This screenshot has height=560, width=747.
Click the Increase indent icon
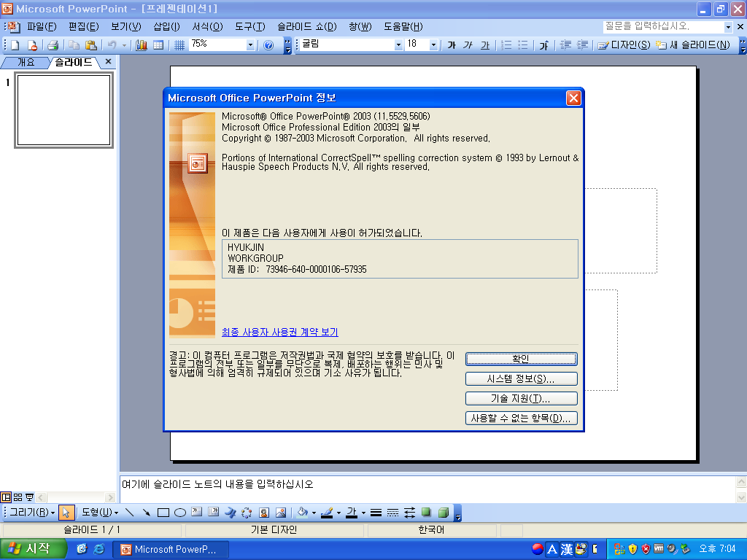pos(582,45)
